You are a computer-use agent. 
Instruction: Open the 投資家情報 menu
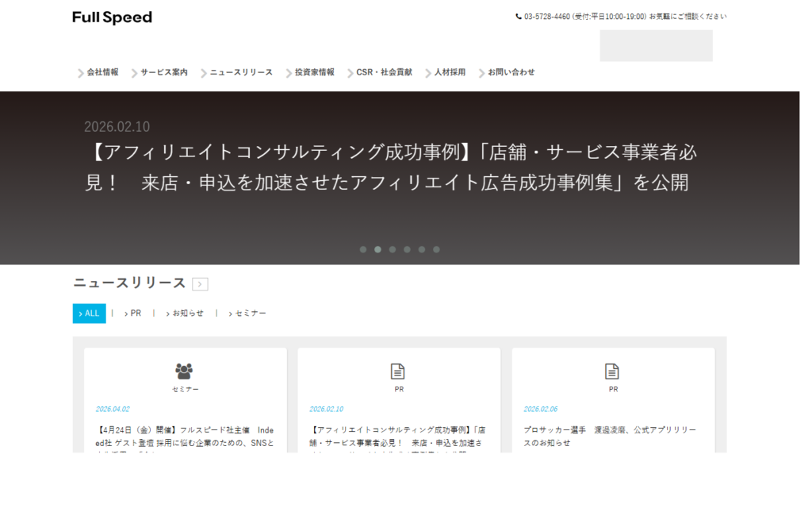tap(314, 72)
